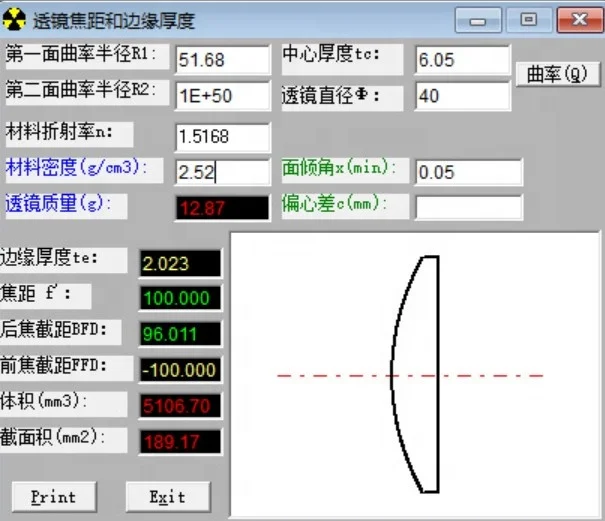
Task: Click the 后焦截距BFD label
Action: pyautogui.click(x=61, y=332)
